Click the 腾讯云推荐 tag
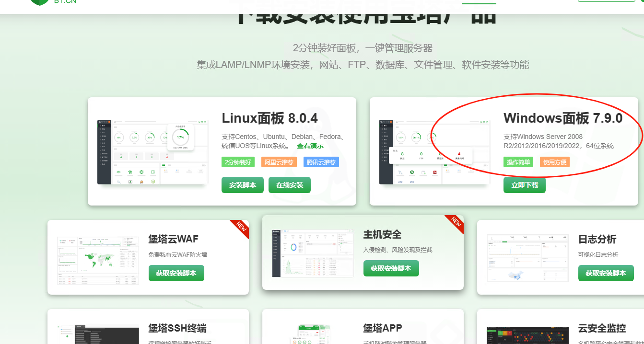Image resolution: width=644 pixels, height=344 pixels. [322, 162]
